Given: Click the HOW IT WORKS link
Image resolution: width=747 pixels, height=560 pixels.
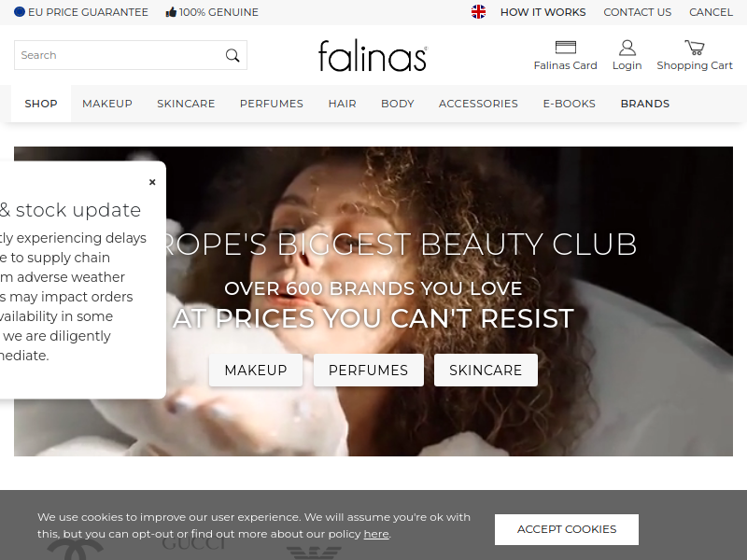Looking at the screenshot, I should pyautogui.click(x=543, y=12).
